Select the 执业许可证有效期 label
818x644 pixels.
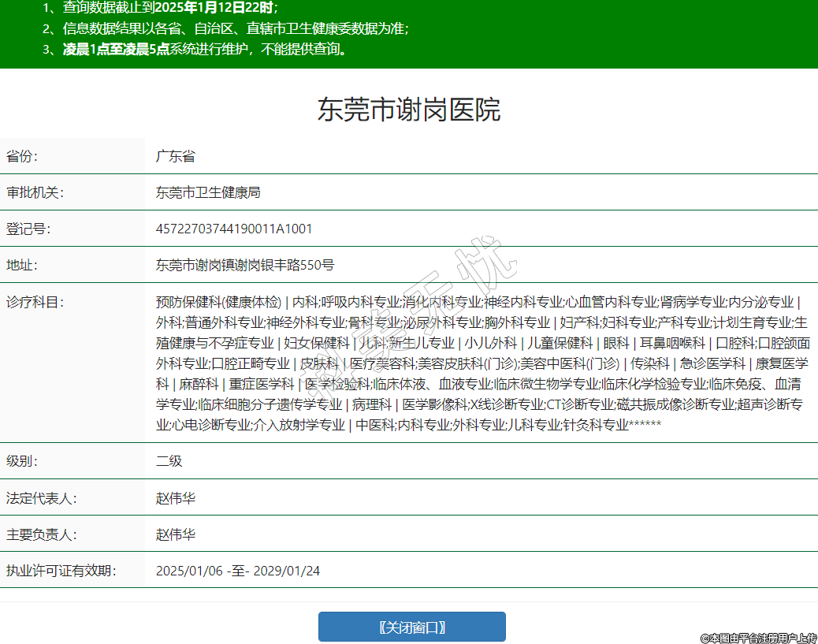click(61, 571)
